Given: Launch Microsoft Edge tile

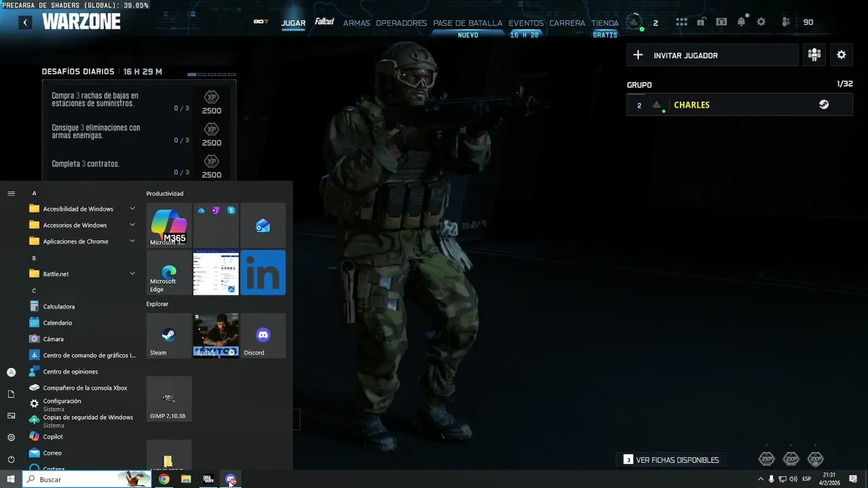Looking at the screenshot, I should [x=169, y=272].
